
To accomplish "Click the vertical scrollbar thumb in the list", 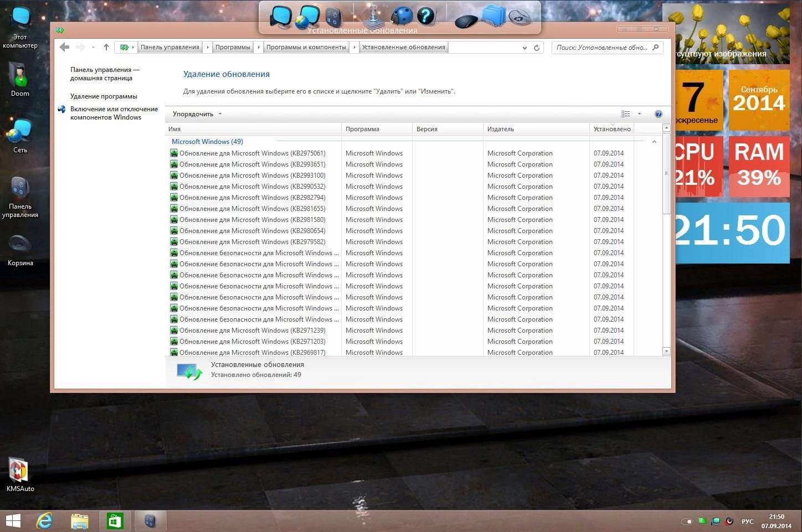I will click(666, 173).
